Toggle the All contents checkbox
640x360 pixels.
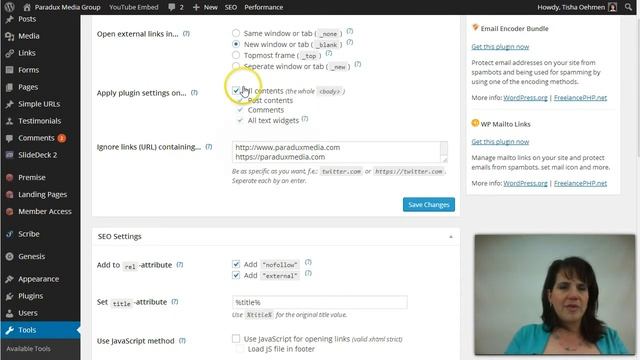236,91
